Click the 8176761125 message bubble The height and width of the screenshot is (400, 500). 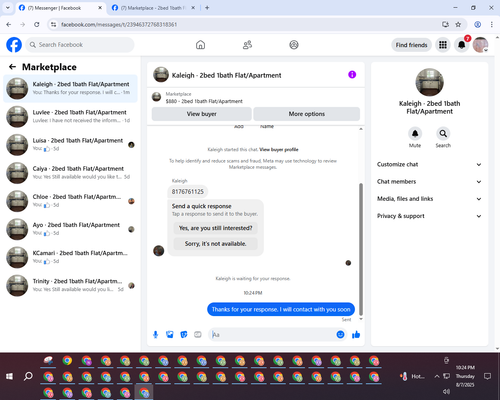188,192
